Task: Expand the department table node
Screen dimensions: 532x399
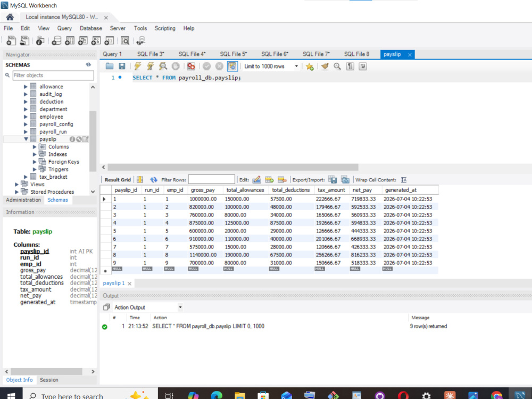Action: tap(26, 109)
